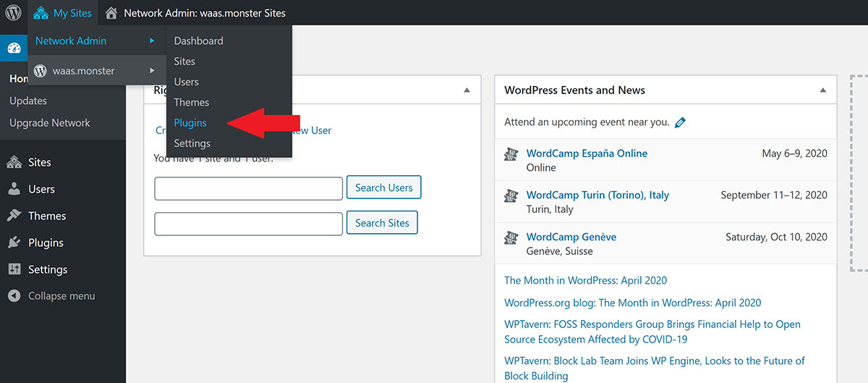Collapse the Right Now widget panel
The image size is (868, 383).
point(467,91)
